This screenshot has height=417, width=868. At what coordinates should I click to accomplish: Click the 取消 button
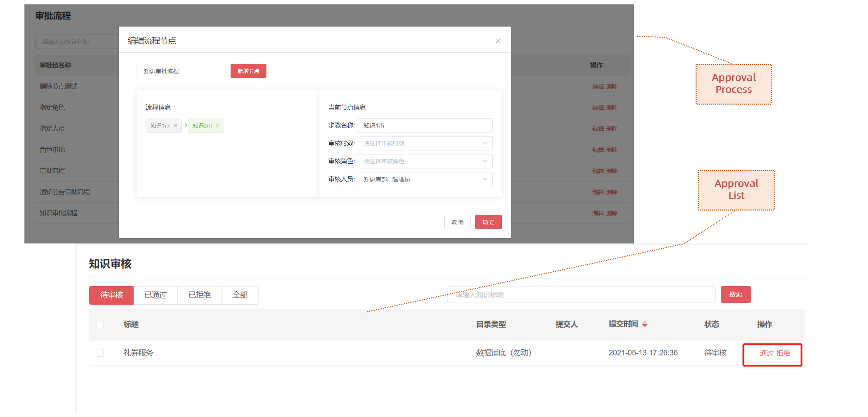point(457,222)
